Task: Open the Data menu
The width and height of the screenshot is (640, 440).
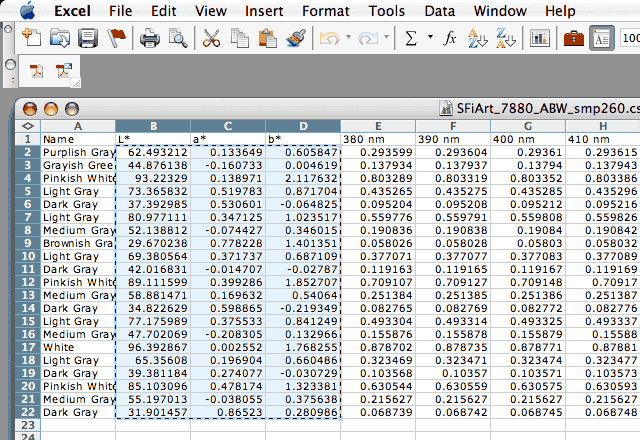Action: tap(440, 11)
